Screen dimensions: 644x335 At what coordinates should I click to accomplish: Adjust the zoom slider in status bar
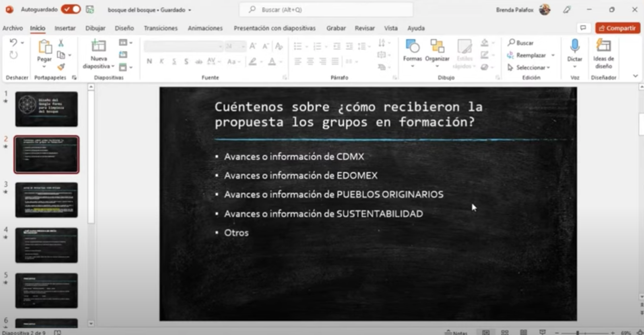point(578,333)
